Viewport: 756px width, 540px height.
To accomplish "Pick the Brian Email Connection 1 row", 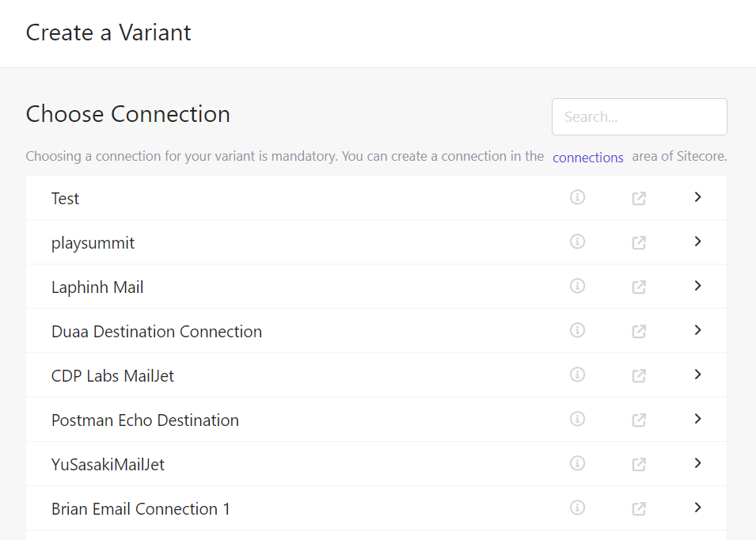I will click(376, 508).
